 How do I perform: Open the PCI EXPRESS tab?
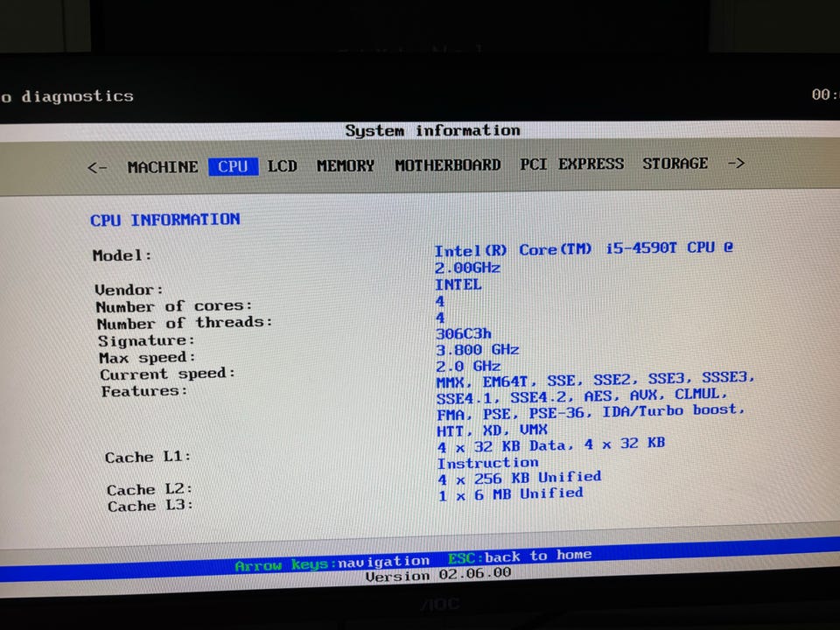pos(572,164)
